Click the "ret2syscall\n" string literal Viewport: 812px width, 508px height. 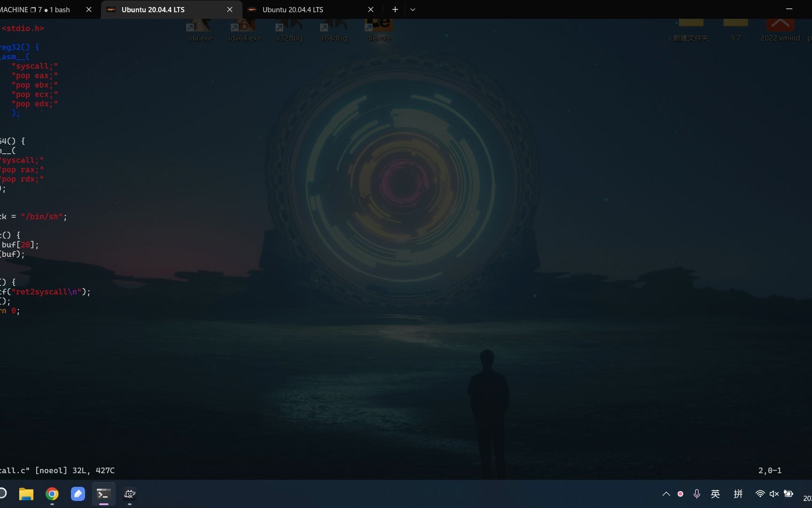[47, 292]
